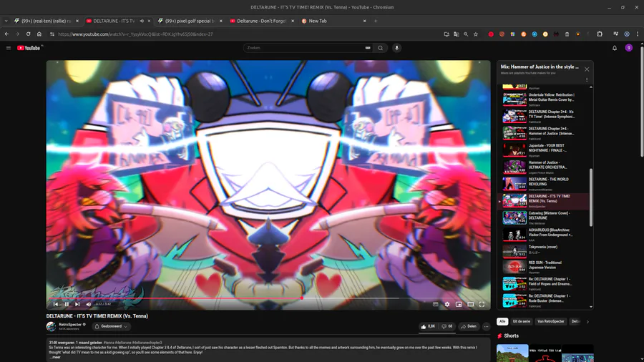The image size is (644, 362).
Task: Open the YouTube hamburger guide menu
Action: (x=8, y=48)
